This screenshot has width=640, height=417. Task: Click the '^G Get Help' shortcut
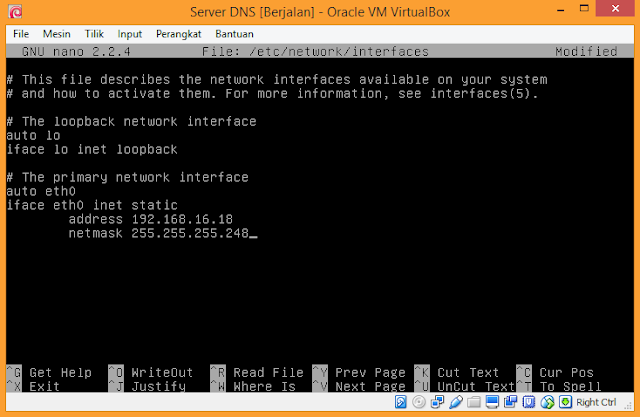coord(49,372)
